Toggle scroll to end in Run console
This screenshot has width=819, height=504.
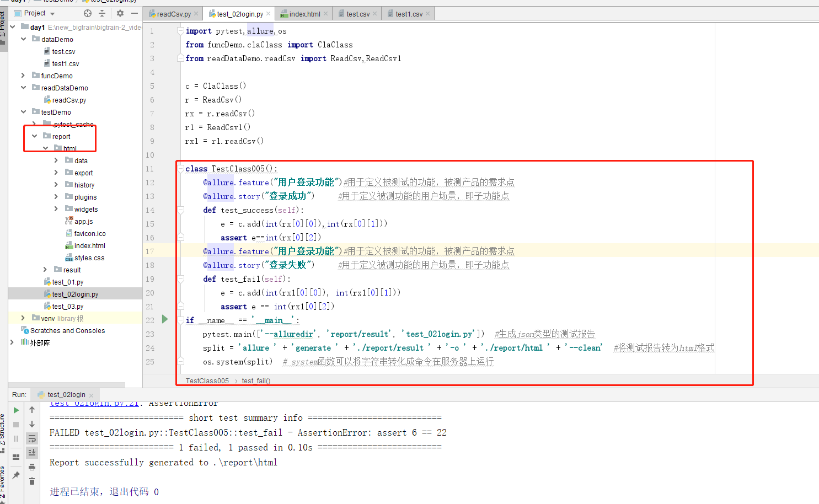point(32,453)
